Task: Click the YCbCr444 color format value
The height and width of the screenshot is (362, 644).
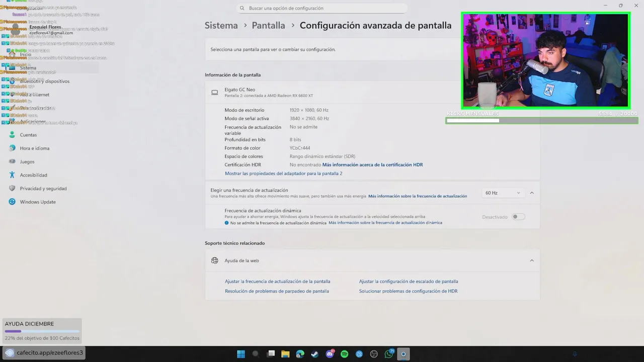Action: click(x=300, y=148)
